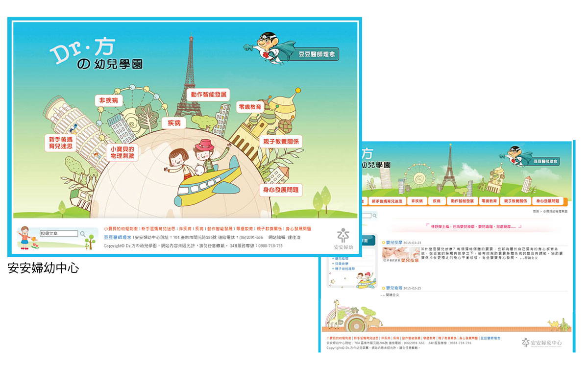Switch to 動作智能發展 tab on inner page
588x368 pixels.
click(462, 201)
